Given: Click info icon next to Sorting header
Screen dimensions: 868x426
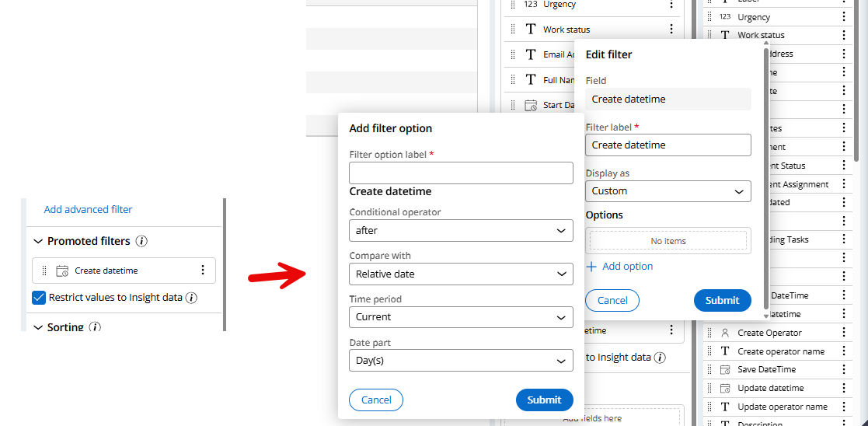Looking at the screenshot, I should point(95,327).
